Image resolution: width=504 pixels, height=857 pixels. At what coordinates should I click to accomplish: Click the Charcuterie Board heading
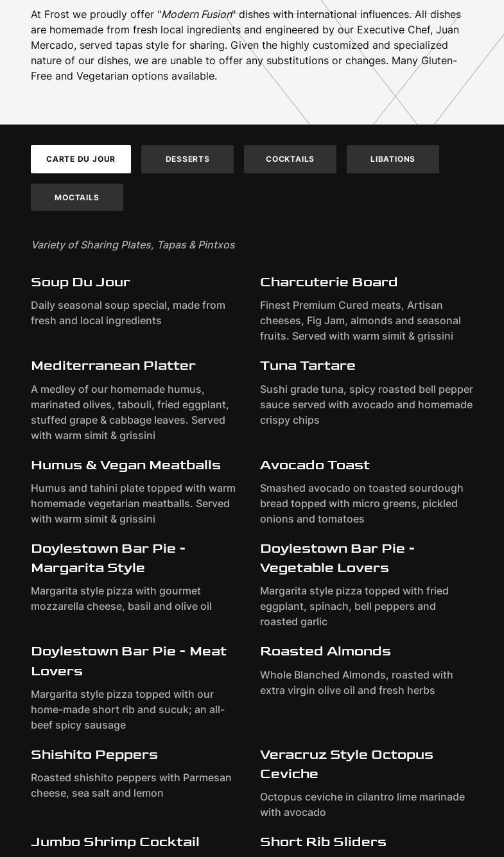click(329, 282)
